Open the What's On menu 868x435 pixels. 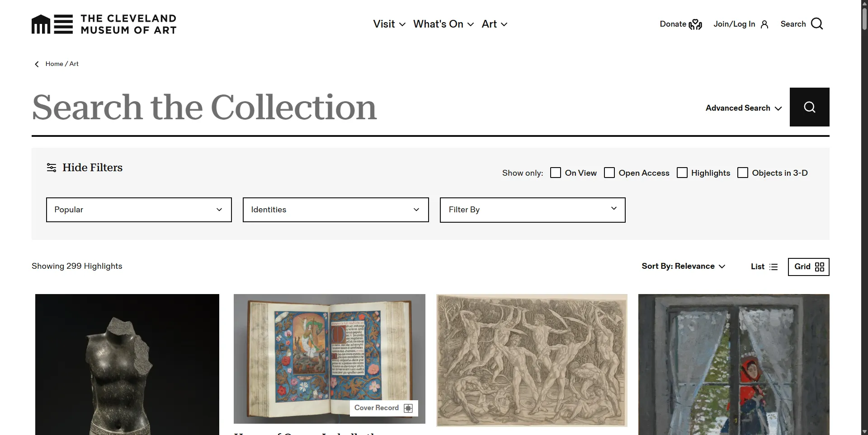(x=443, y=24)
